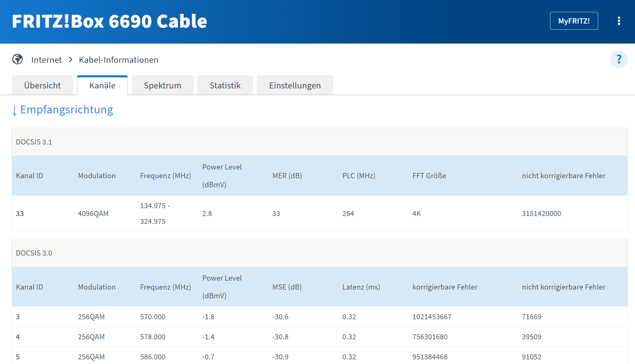Click the breadcrumb chevron arrow after Internet

70,60
